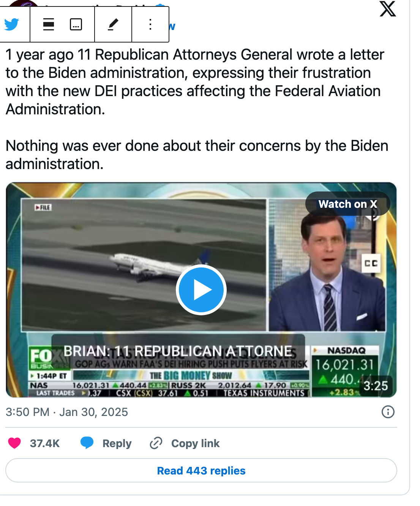Click the info icon beside the date
Screen dimensions: 420x506
click(x=388, y=412)
